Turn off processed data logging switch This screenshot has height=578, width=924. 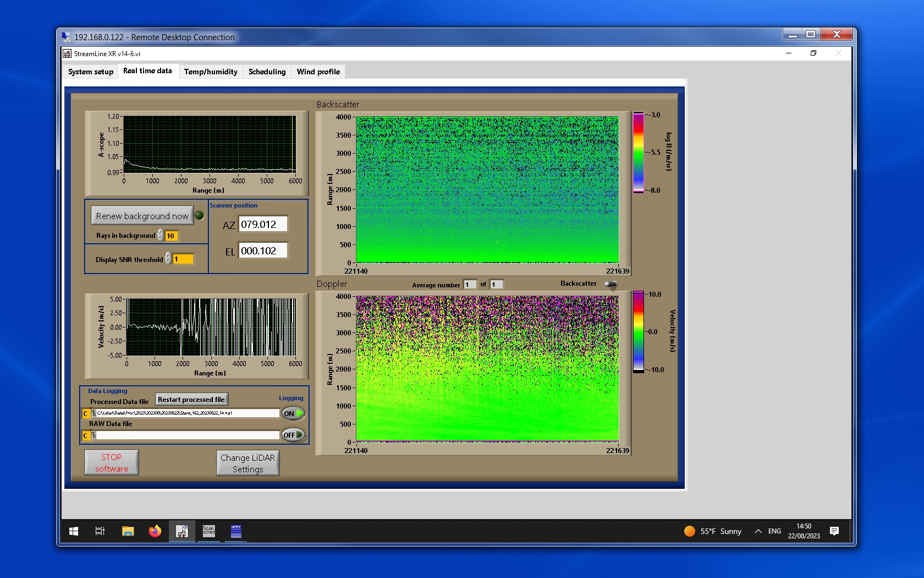[293, 413]
